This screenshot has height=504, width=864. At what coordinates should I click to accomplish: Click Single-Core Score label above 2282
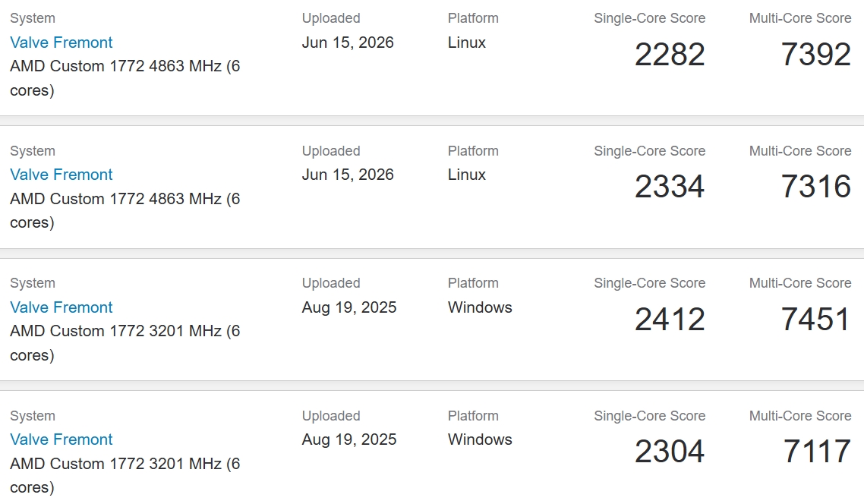pos(650,18)
